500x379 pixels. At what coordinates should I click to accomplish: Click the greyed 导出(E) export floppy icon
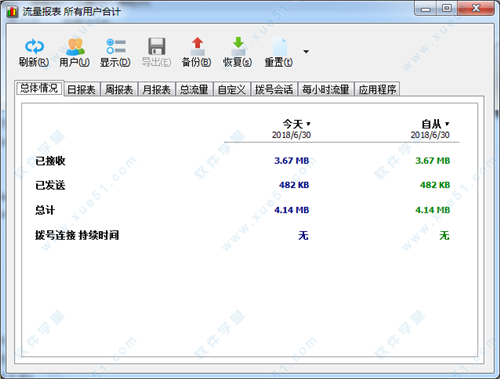pos(157,46)
